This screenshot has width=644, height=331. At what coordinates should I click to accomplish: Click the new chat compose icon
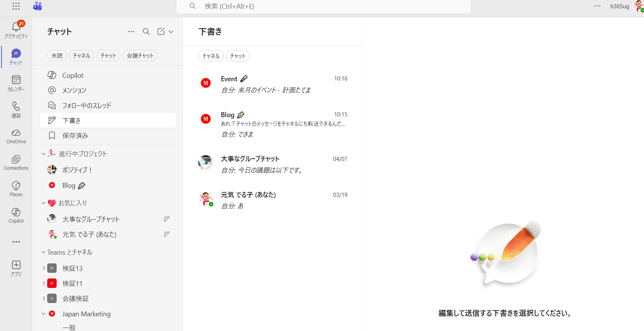[161, 32]
